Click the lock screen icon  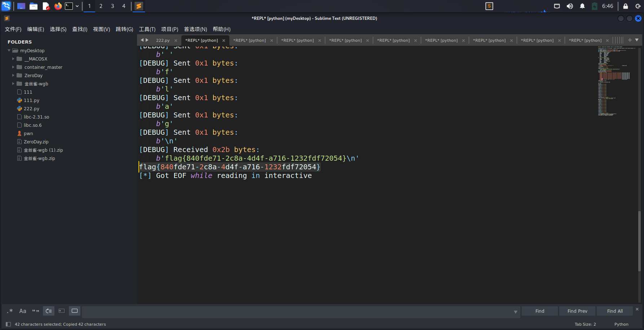click(626, 6)
